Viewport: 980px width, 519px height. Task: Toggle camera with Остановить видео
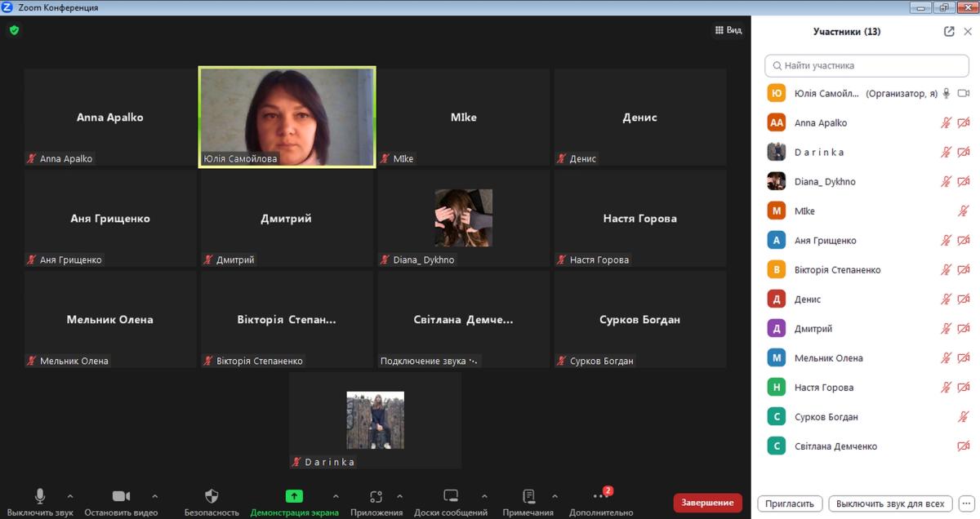click(x=121, y=500)
